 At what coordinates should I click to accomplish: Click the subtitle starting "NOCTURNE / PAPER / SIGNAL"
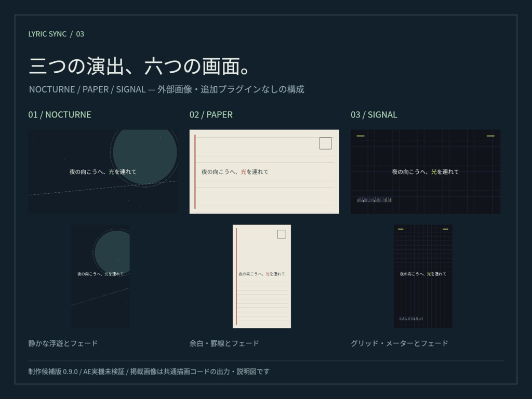coord(167,89)
